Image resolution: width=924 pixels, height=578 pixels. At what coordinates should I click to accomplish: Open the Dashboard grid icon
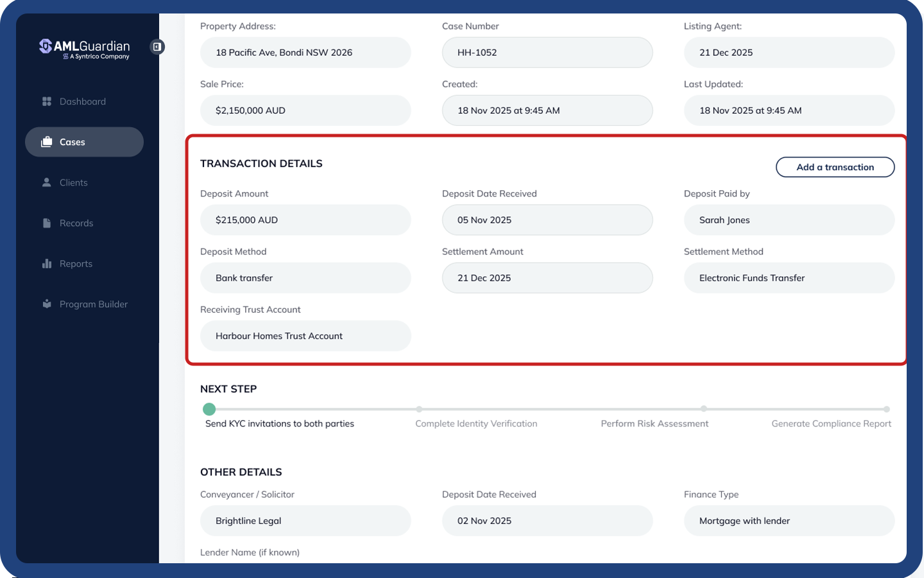(46, 101)
